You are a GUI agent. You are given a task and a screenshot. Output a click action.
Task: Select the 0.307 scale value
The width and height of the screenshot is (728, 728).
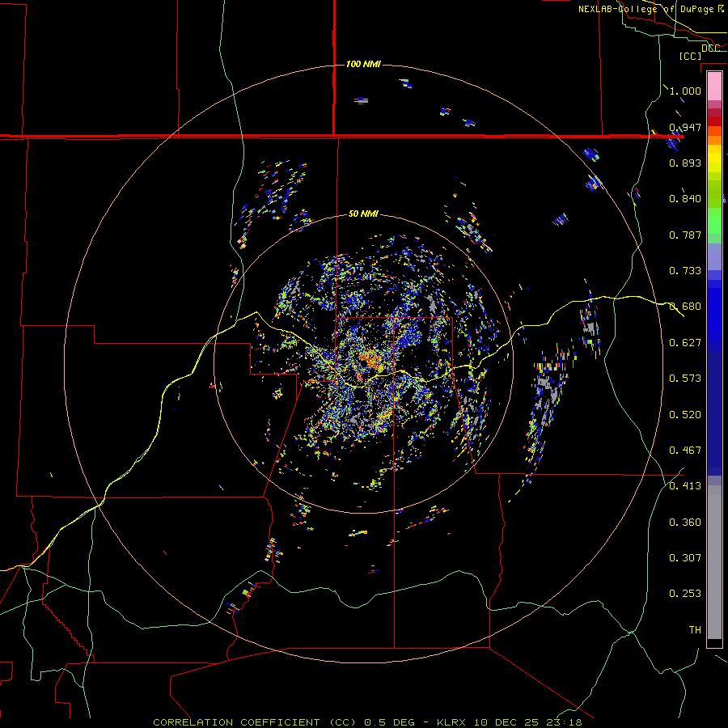pyautogui.click(x=685, y=558)
